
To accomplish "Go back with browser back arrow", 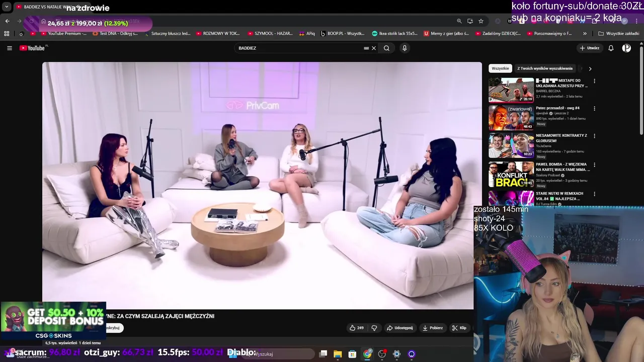I will coord(7,21).
